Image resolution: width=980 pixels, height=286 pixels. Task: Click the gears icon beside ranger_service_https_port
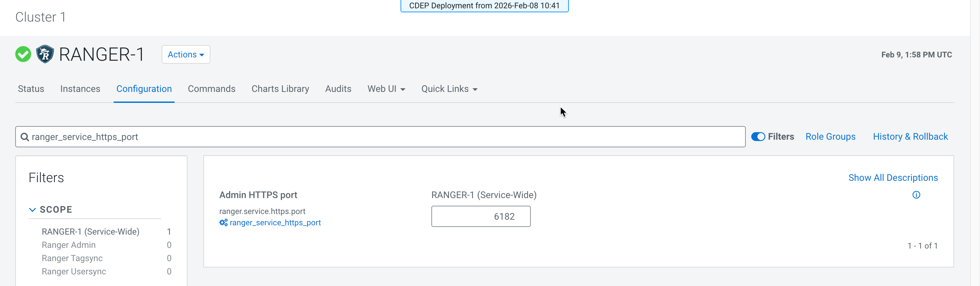click(x=223, y=223)
